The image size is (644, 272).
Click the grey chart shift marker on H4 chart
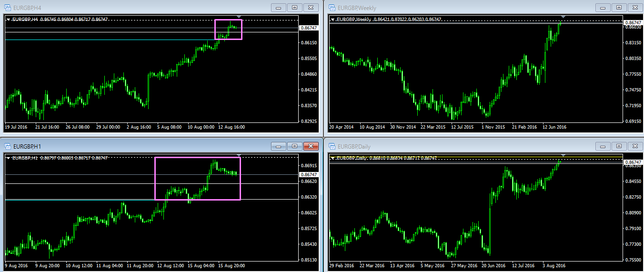click(239, 17)
